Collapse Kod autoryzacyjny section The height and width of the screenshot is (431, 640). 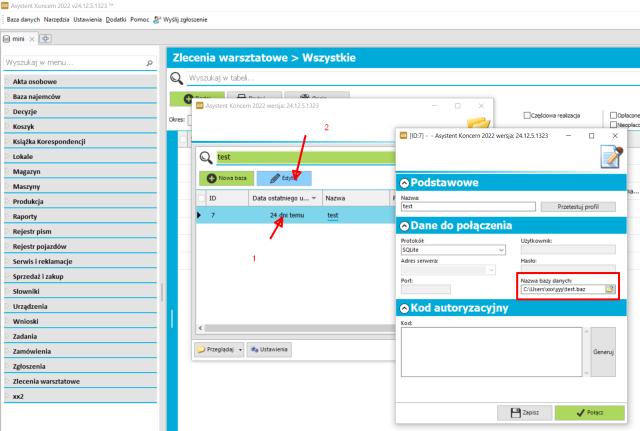point(404,309)
